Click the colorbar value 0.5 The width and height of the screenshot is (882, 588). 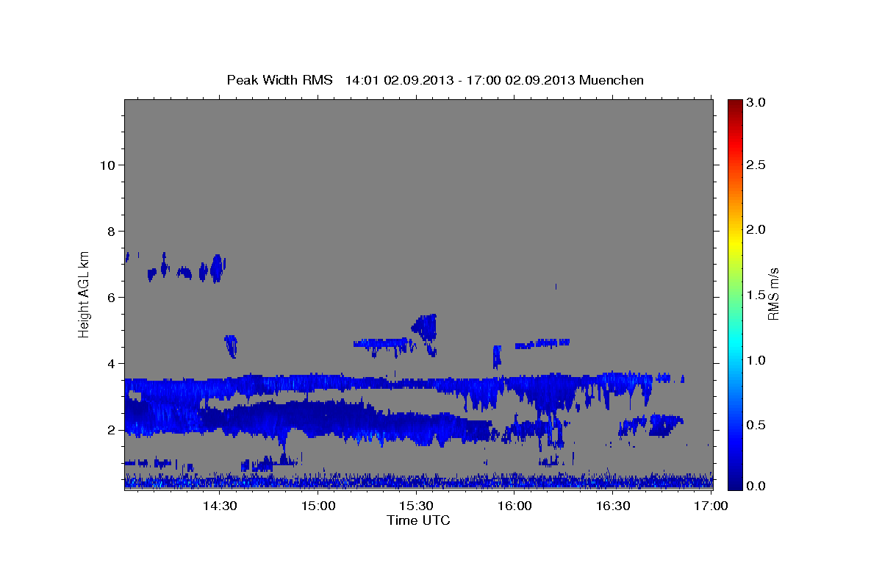pos(756,425)
